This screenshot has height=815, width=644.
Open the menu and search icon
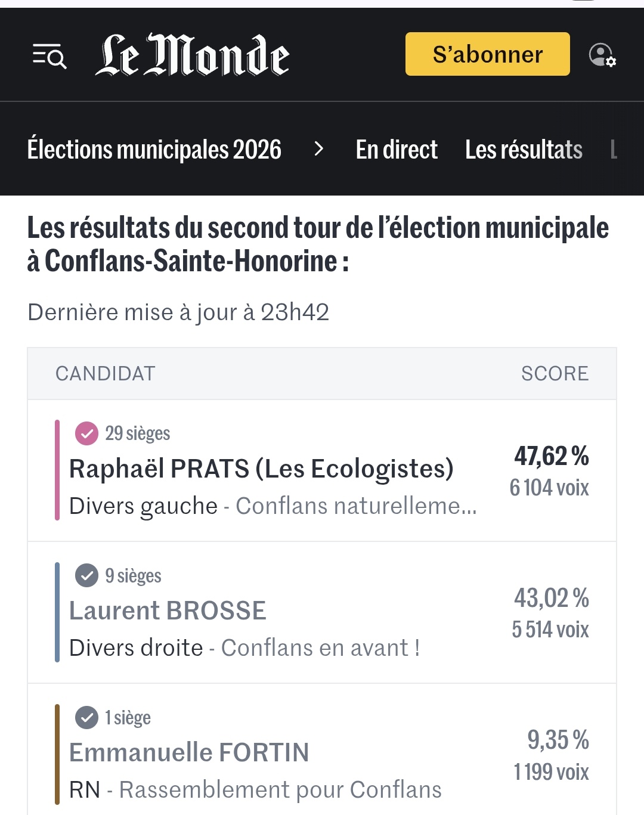(49, 56)
